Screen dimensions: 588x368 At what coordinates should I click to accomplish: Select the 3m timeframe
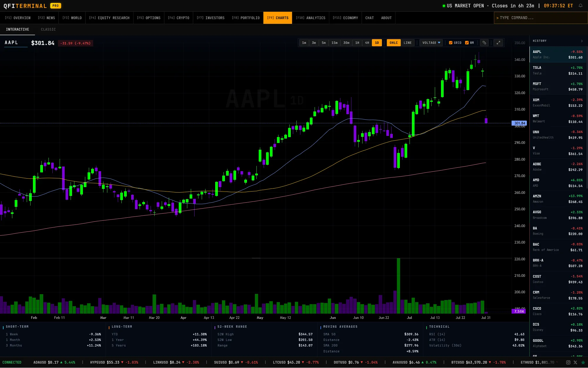314,43
